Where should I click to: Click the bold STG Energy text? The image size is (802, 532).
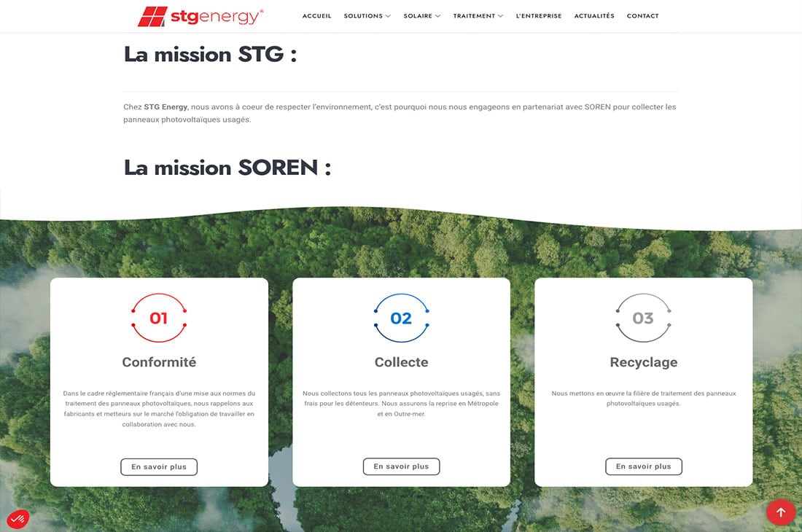coord(166,107)
